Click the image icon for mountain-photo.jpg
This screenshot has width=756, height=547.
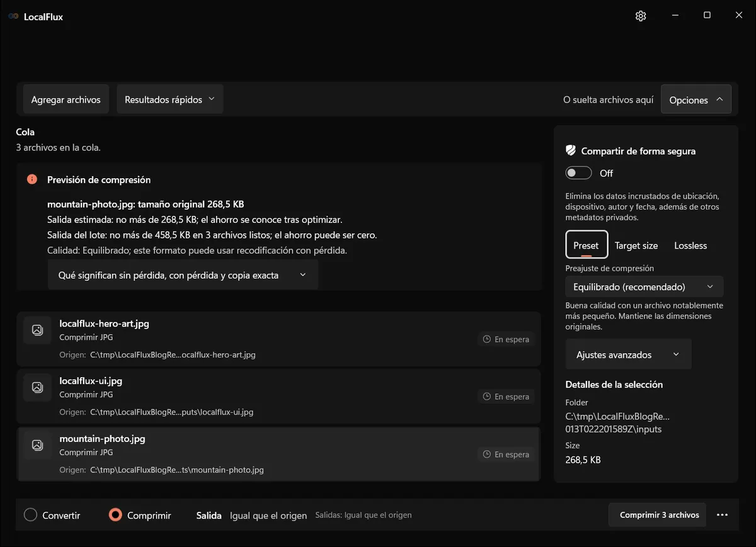click(x=37, y=445)
